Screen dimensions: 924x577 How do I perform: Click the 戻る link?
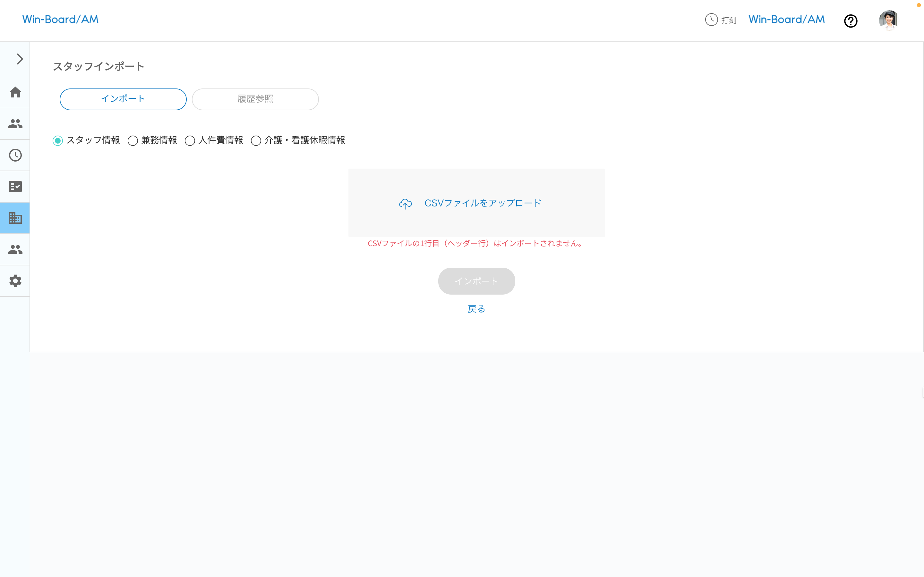coord(476,309)
